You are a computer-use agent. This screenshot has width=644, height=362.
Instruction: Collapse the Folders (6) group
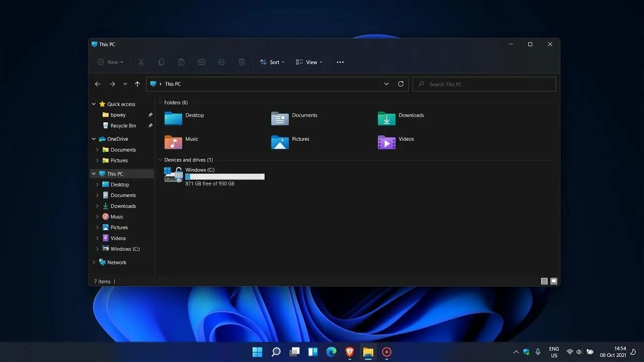160,103
